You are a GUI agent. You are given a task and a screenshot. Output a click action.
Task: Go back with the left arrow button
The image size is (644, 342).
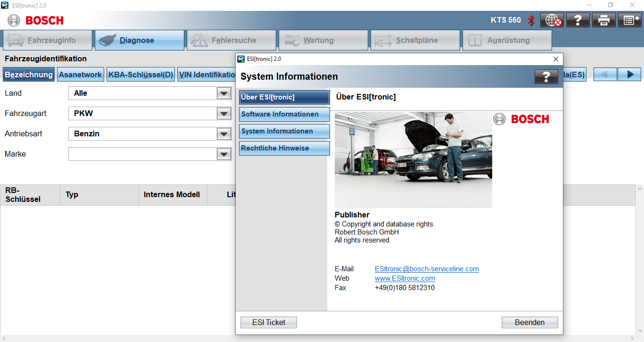[x=605, y=75]
